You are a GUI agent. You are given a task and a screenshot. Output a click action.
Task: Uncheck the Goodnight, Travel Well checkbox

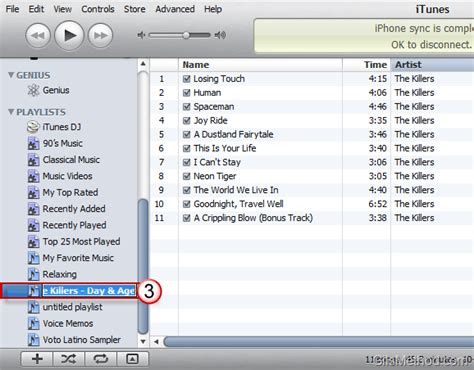coord(187,204)
